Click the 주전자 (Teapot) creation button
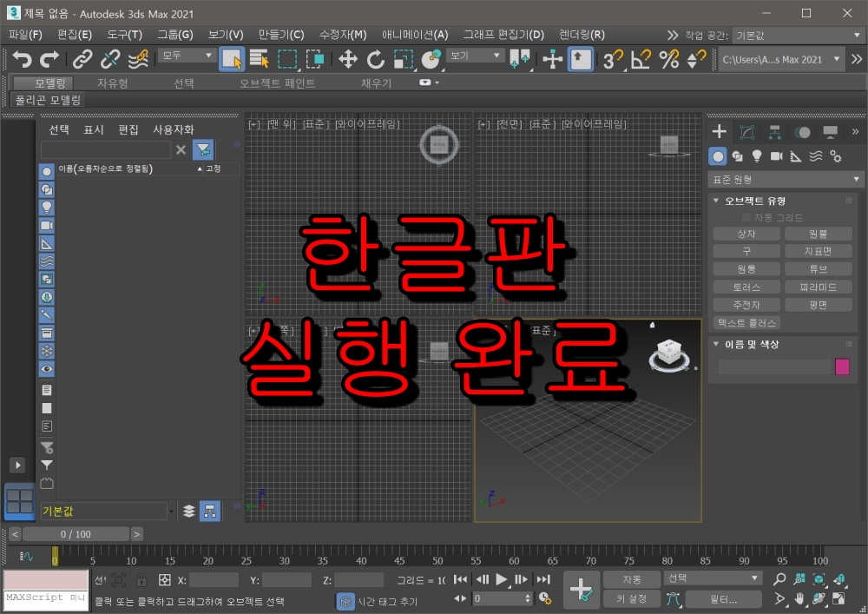Screen dimensions: 868x614 (746, 304)
